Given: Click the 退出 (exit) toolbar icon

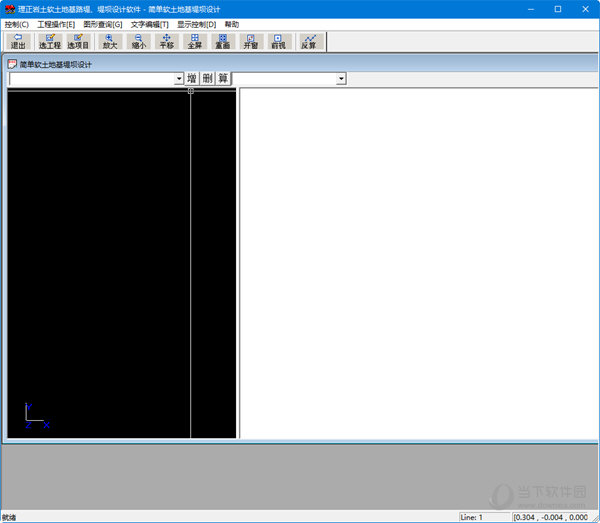Looking at the screenshot, I should tap(18, 41).
